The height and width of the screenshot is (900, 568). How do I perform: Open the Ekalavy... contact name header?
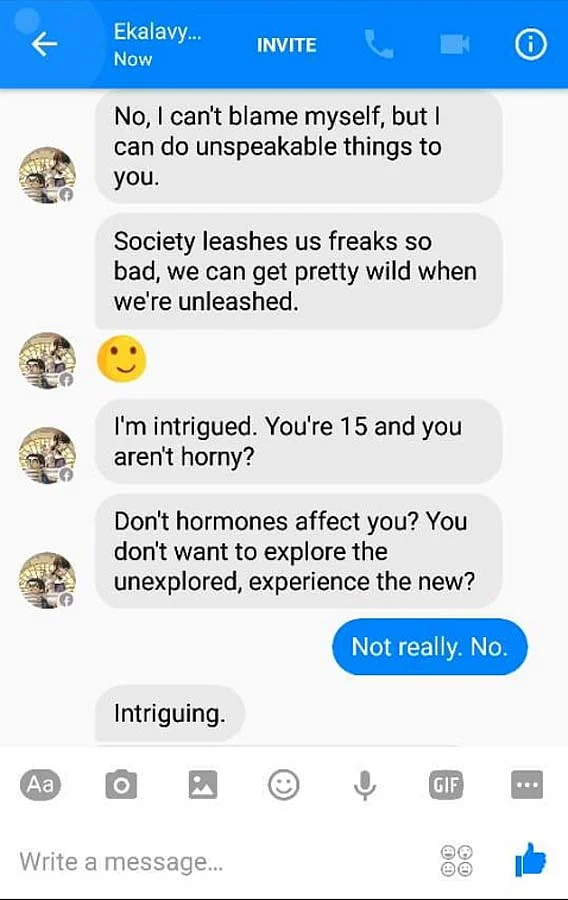tap(157, 32)
